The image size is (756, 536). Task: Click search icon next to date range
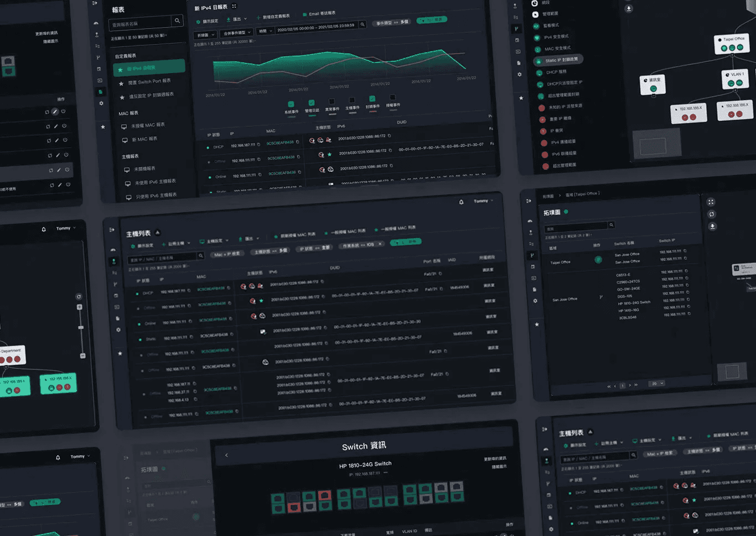click(363, 24)
